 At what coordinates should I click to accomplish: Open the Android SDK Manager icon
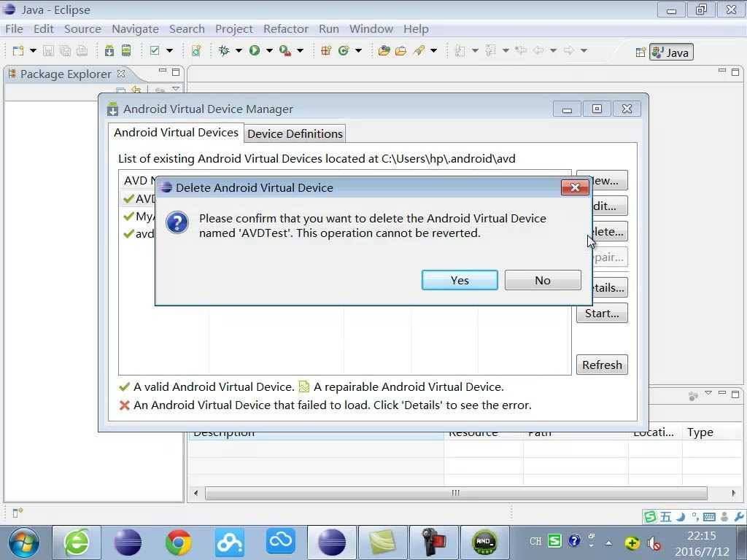click(x=109, y=50)
